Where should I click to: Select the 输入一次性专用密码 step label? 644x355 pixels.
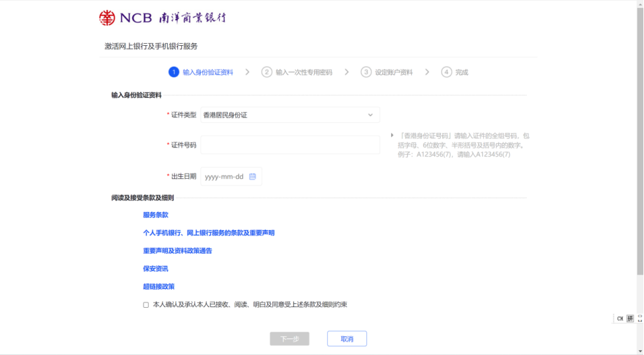pyautogui.click(x=304, y=72)
